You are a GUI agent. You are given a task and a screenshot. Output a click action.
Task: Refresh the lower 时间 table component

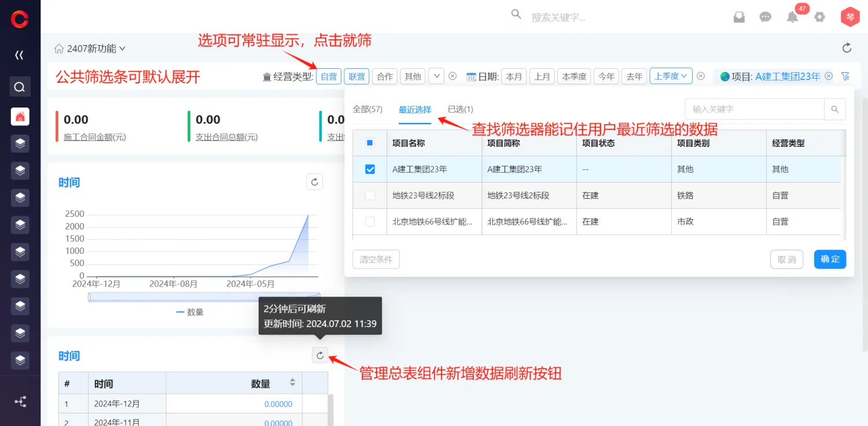(320, 355)
